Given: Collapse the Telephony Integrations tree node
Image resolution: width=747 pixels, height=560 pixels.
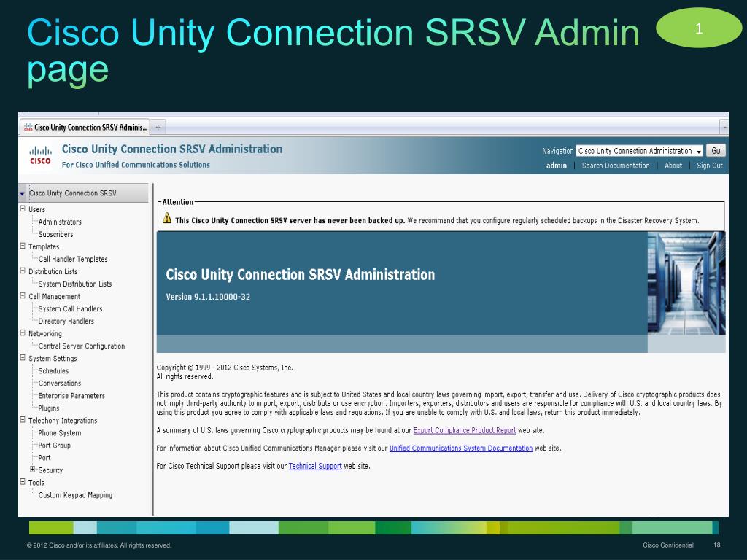Looking at the screenshot, I should click(23, 419).
